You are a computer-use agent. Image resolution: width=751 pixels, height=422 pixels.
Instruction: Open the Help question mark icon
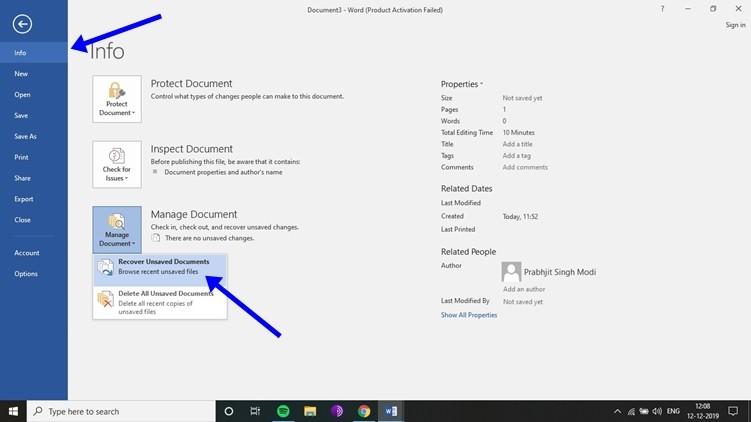coord(662,9)
